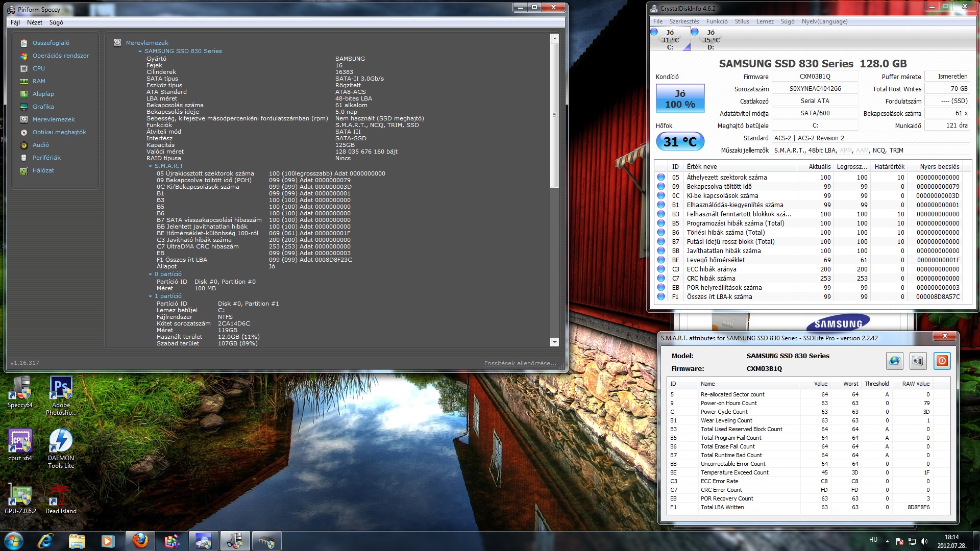Click Speccy scrollbar down arrow
Screen dimensions: 980x551
click(x=554, y=342)
